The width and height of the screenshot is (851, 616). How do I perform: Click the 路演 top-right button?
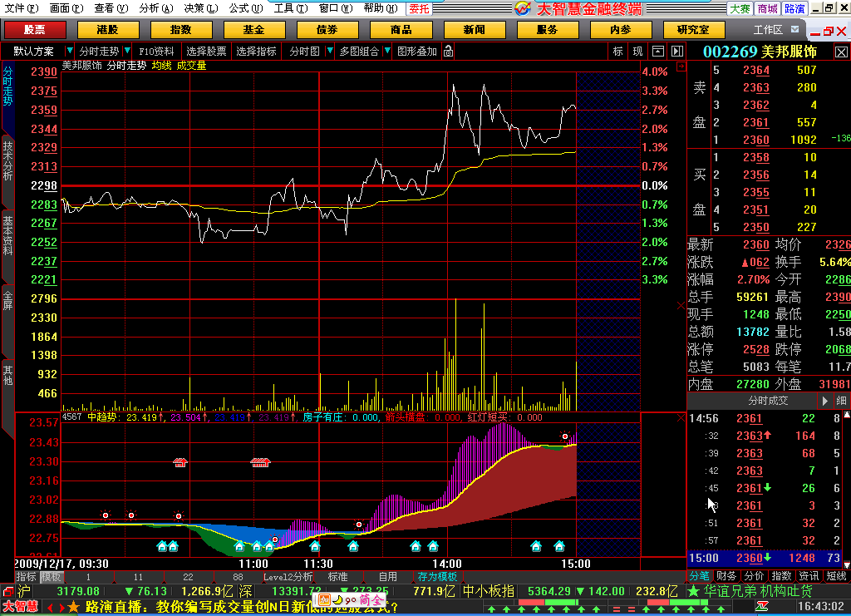794,8
